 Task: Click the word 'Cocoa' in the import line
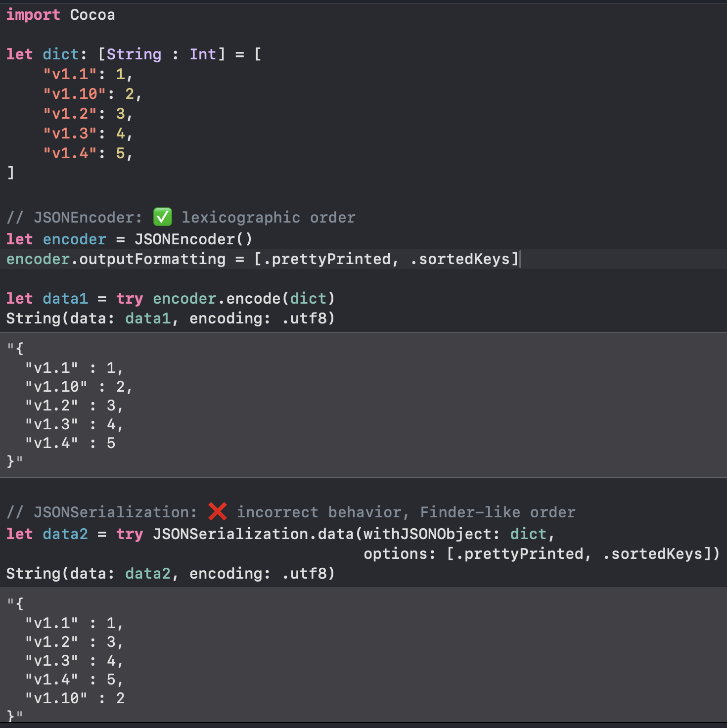[92, 15]
